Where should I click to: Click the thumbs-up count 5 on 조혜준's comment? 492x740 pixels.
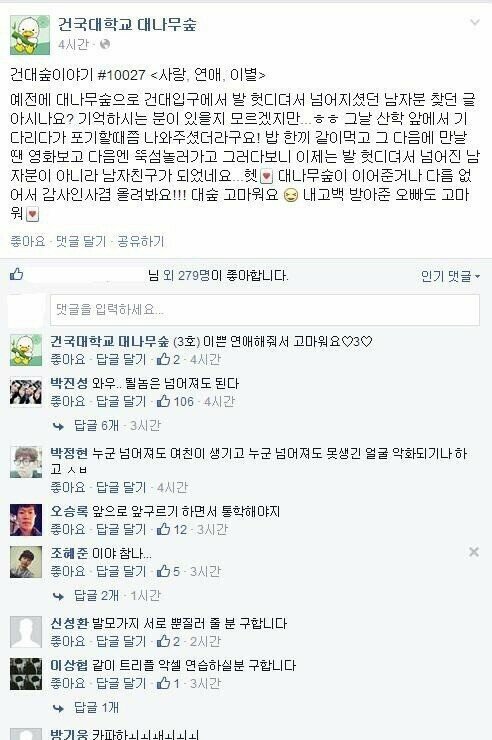168,572
